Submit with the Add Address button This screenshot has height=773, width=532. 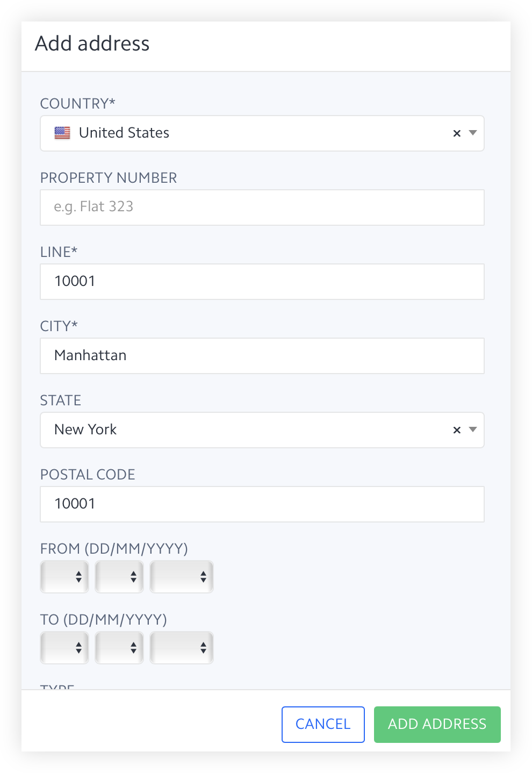point(437,725)
